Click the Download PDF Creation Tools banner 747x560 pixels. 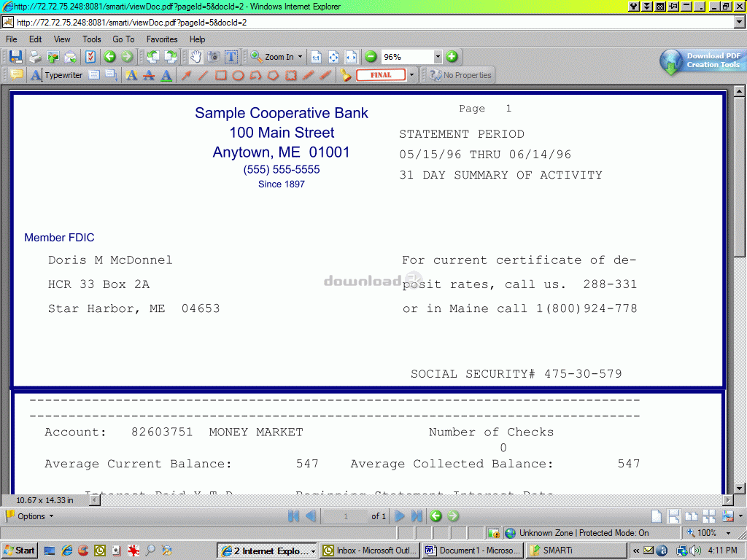pyautogui.click(x=703, y=61)
